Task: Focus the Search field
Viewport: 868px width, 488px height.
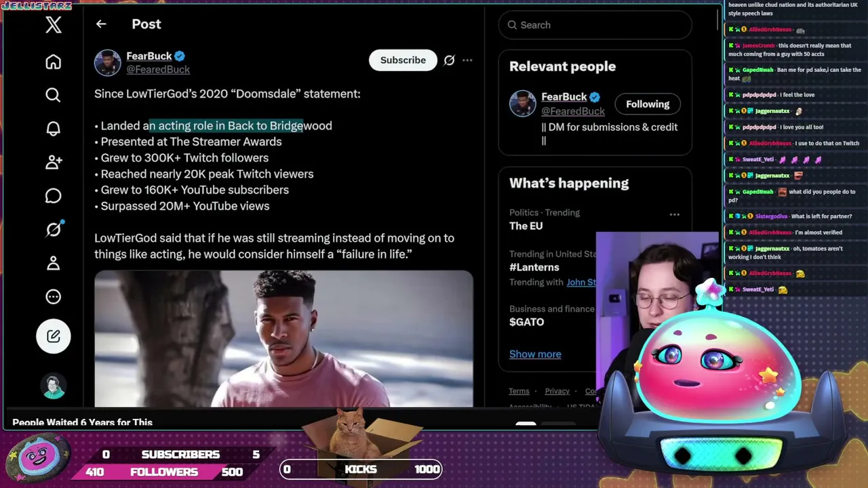Action: tap(595, 25)
